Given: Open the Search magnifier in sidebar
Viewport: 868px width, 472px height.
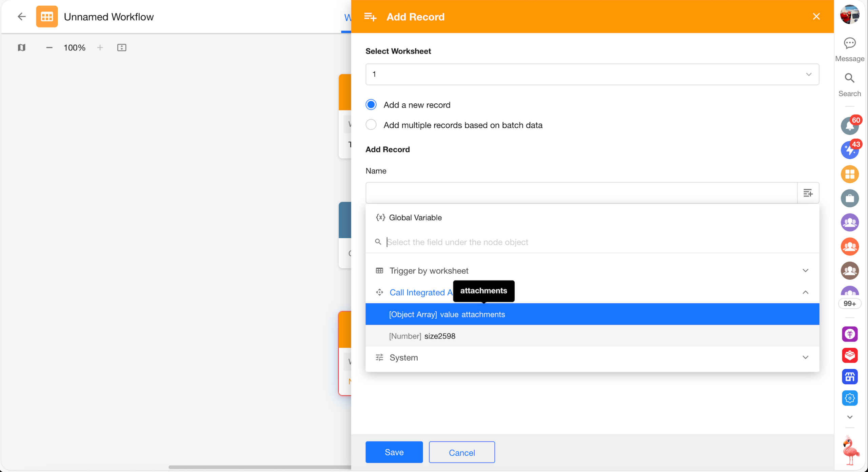Looking at the screenshot, I should coord(849,78).
